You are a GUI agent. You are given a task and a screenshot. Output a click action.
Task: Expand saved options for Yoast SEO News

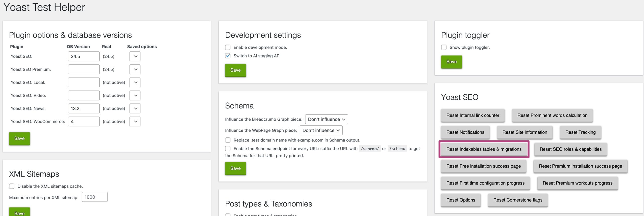[x=135, y=108]
